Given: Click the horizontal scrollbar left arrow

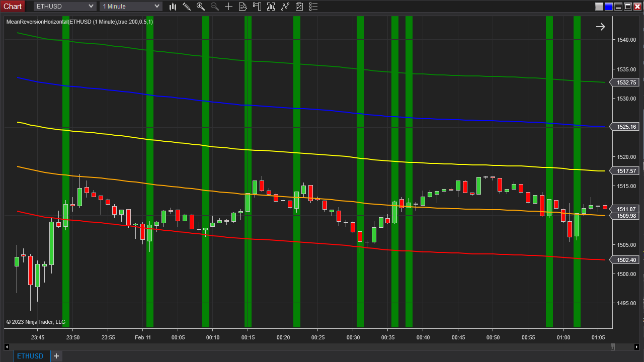Looking at the screenshot, I should coord(7,346).
